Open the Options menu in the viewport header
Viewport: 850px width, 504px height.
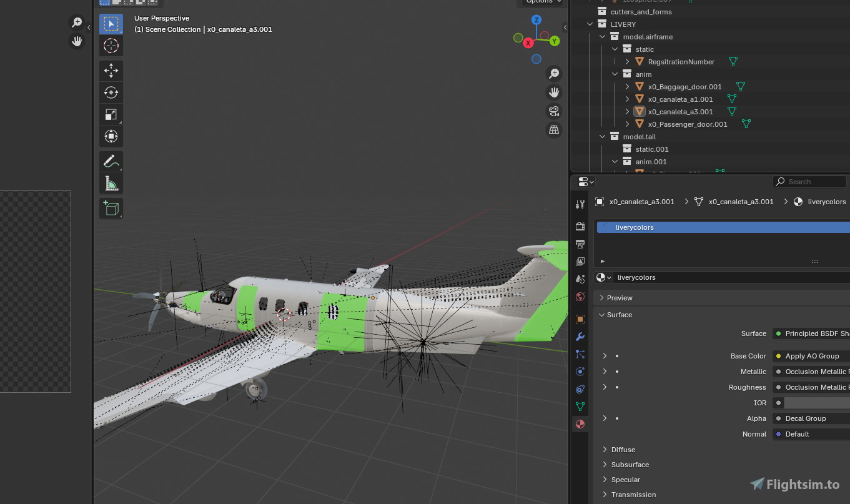click(x=541, y=2)
